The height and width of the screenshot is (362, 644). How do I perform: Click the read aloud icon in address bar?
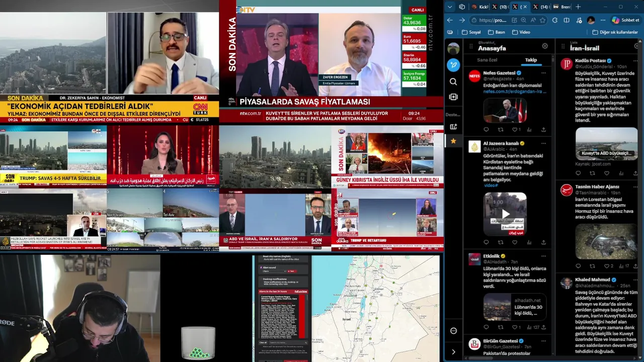(533, 20)
